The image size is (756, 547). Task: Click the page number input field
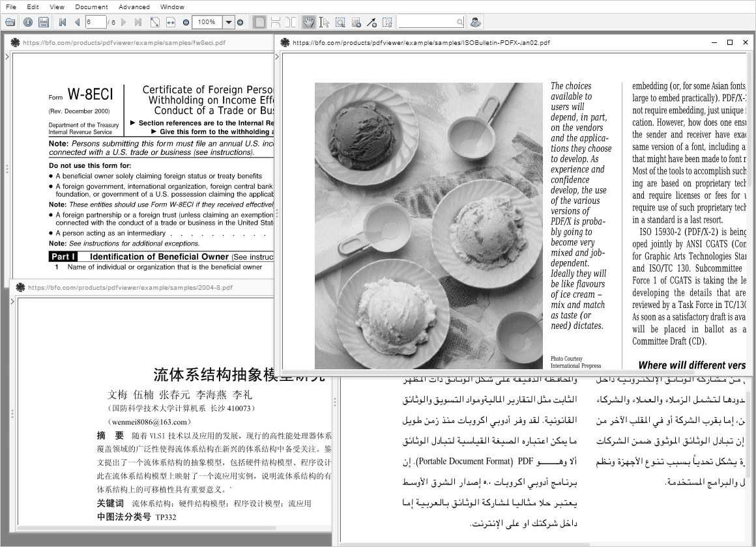pyautogui.click(x=95, y=22)
